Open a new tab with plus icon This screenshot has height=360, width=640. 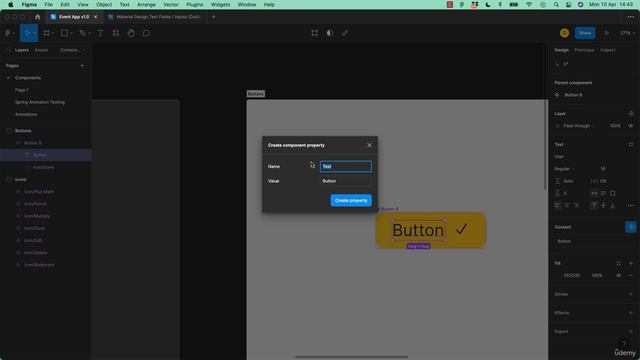tap(213, 17)
